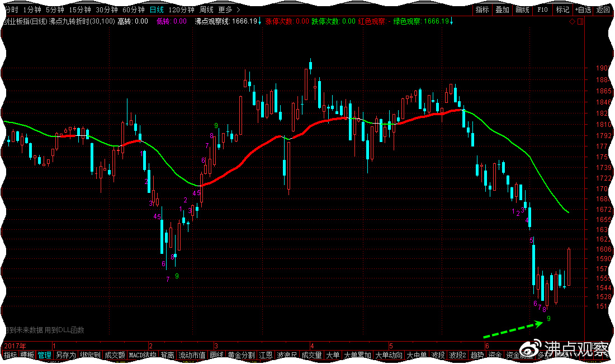This screenshot has width=615, height=364.
Task: Click the 返回 back button
Action: (x=603, y=10)
